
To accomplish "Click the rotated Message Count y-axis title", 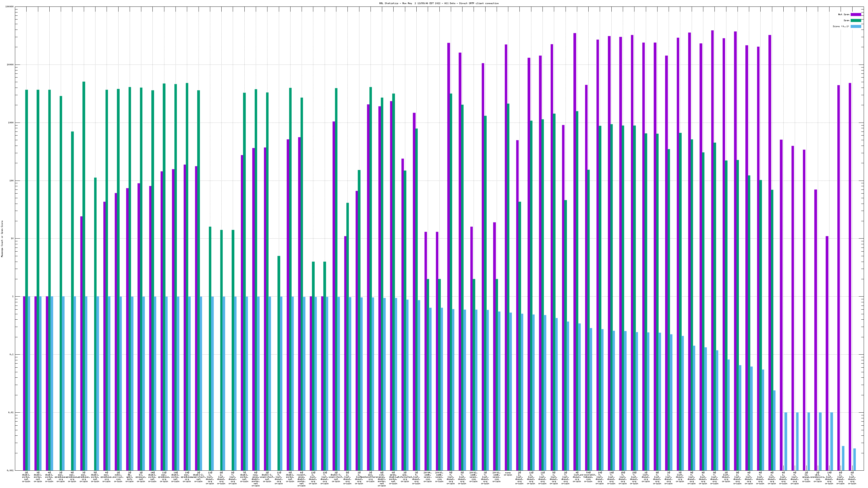I will click(2, 239).
